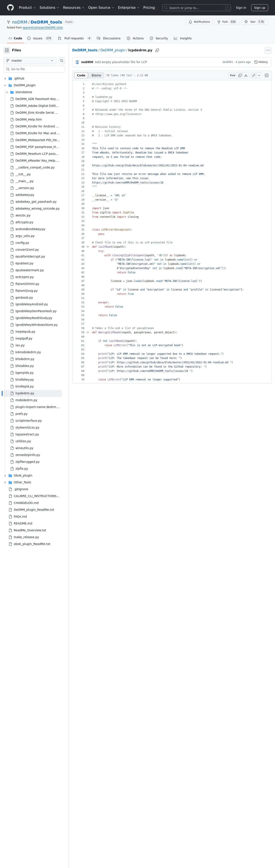
Task: Open the edit options dropdown arrow
Action: pos(259,76)
